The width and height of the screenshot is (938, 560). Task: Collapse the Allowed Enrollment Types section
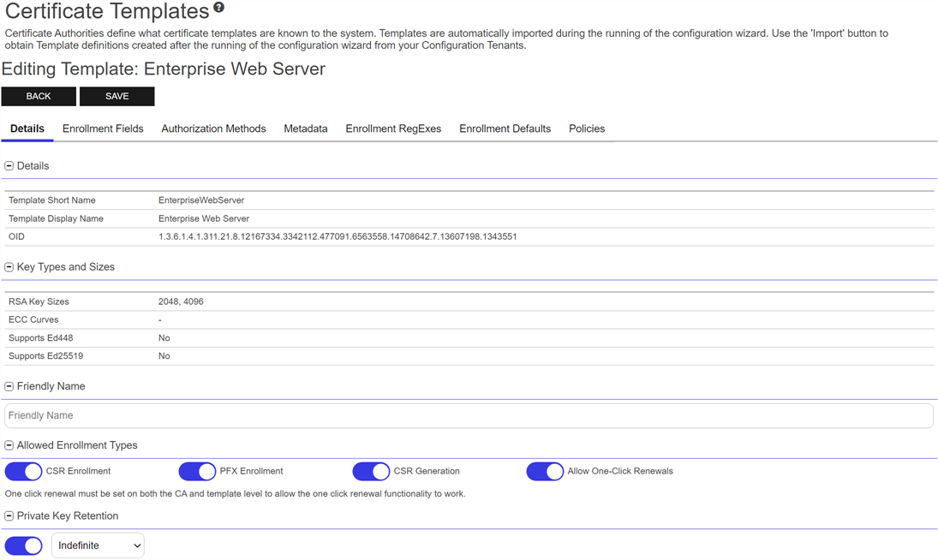point(9,446)
